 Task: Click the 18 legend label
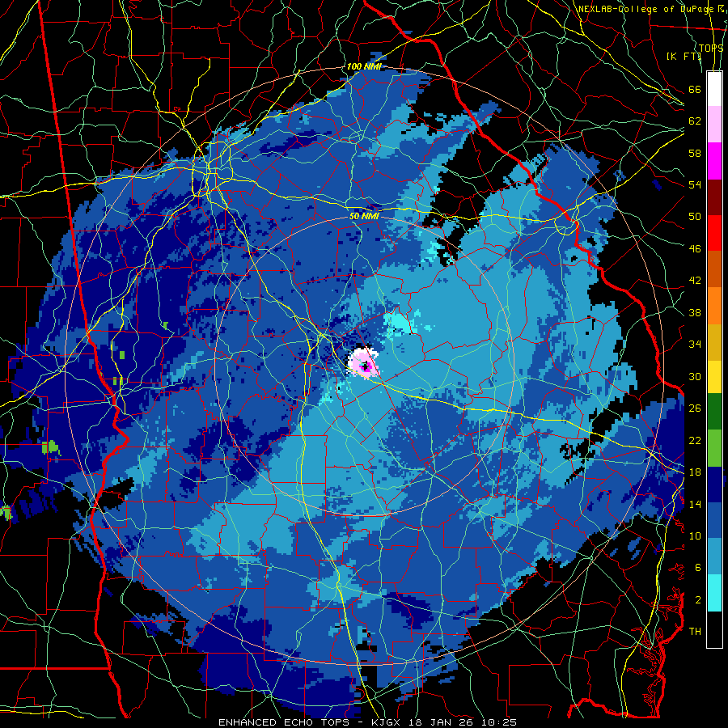click(695, 472)
